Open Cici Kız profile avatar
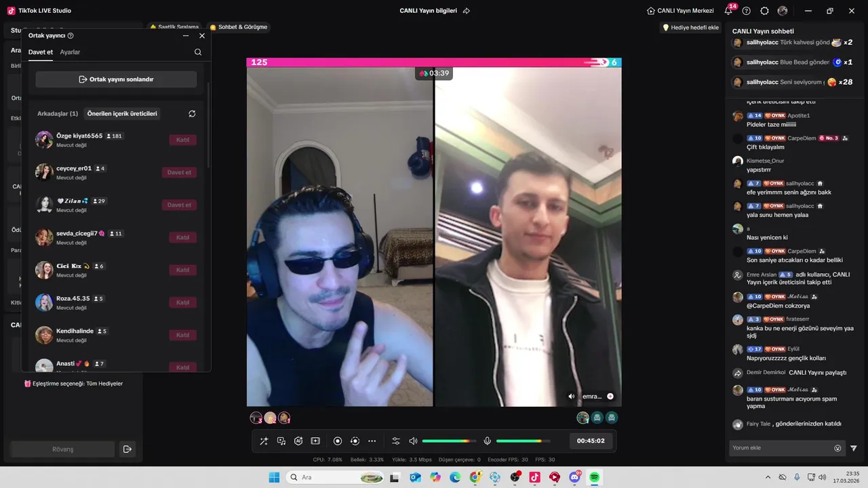The image size is (868, 488). click(44, 270)
